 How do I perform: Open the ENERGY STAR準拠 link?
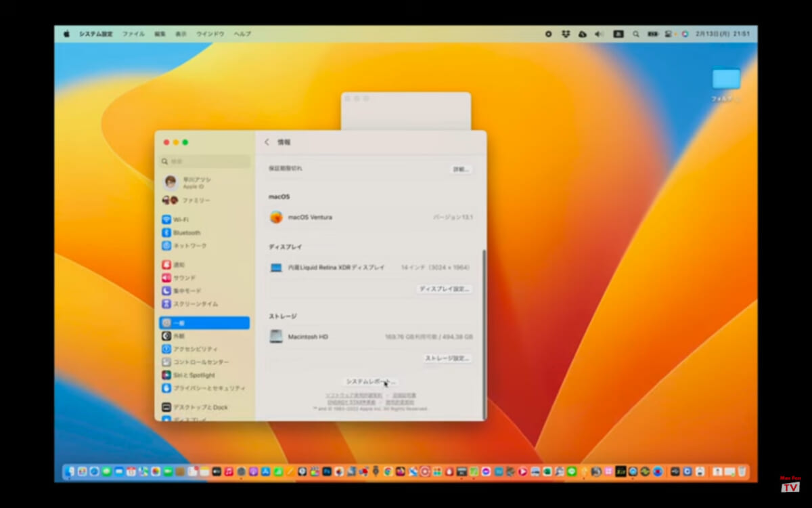tap(352, 402)
